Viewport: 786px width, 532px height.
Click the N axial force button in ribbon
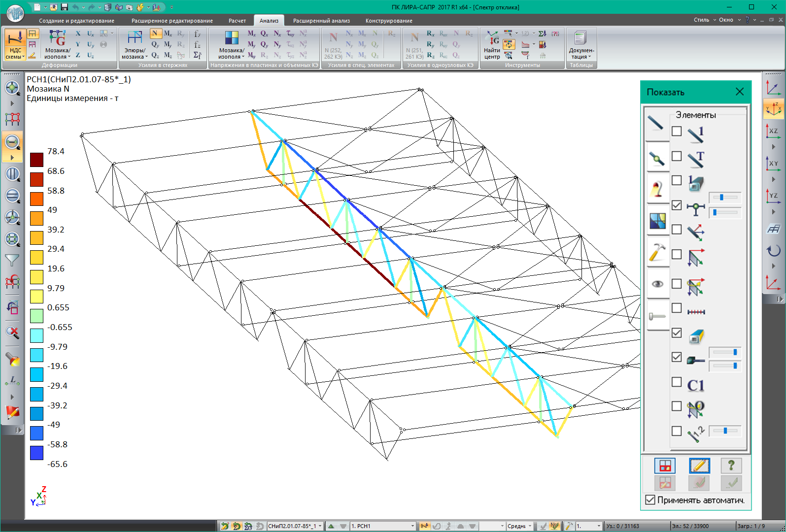(x=155, y=33)
